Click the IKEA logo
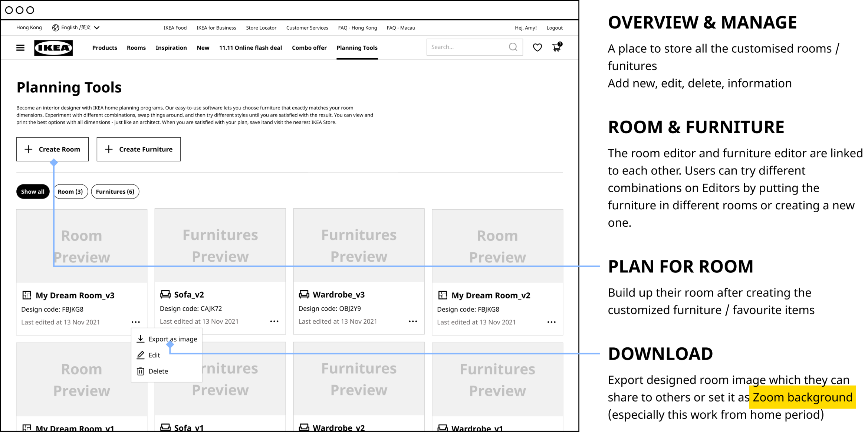868x432 pixels. [x=53, y=48]
